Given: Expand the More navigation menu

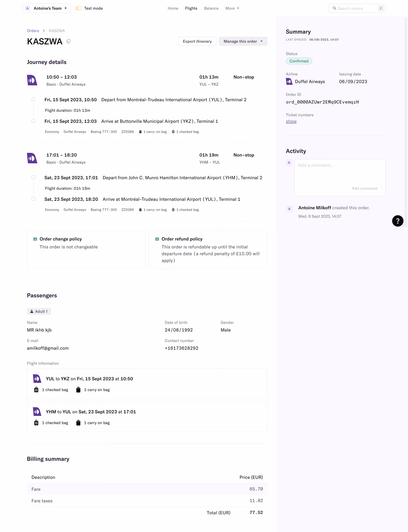Looking at the screenshot, I should [x=232, y=8].
